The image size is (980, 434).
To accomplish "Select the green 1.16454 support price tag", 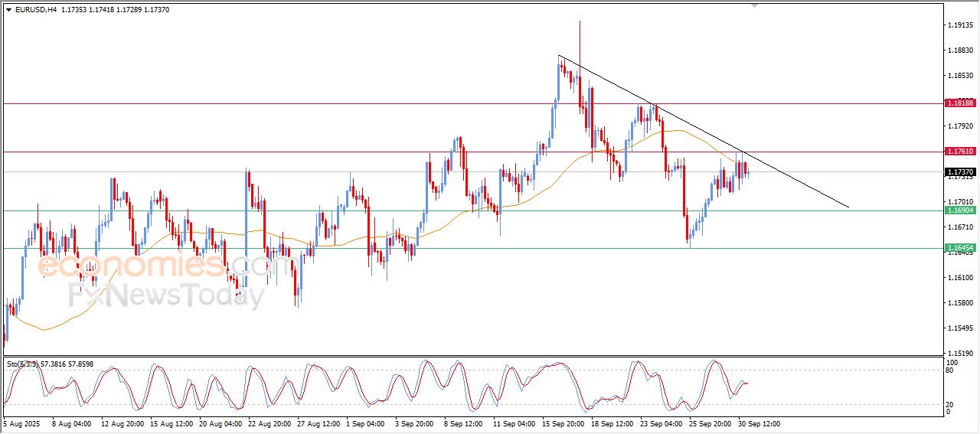I will tap(959, 248).
